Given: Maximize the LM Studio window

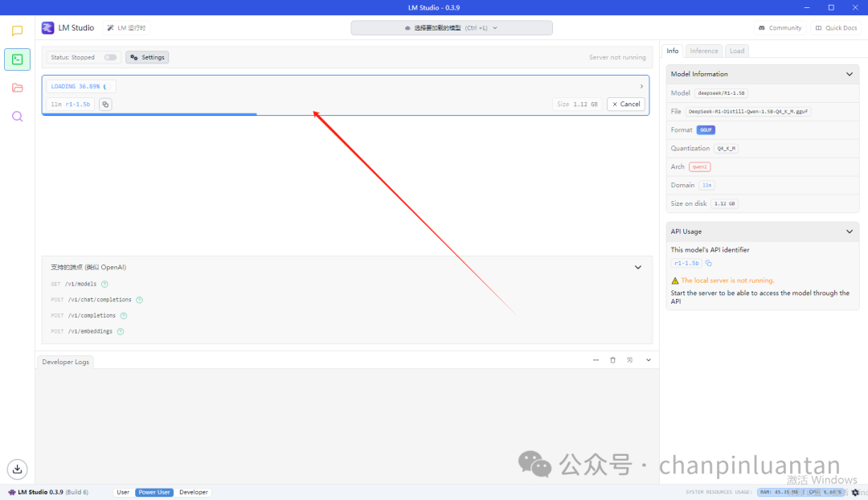Looking at the screenshot, I should pyautogui.click(x=831, y=7).
